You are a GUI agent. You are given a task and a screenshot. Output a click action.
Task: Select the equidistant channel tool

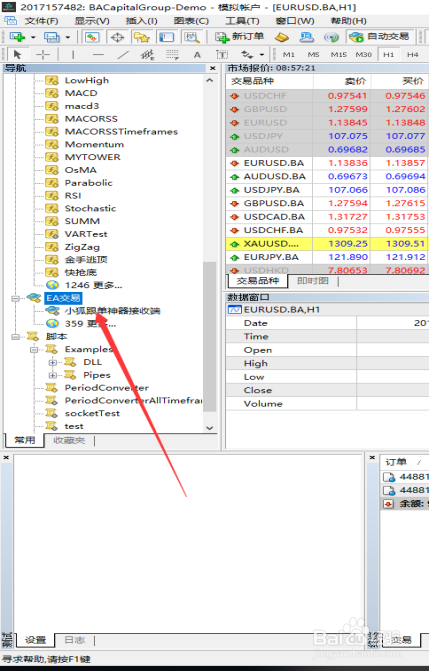pos(148,54)
